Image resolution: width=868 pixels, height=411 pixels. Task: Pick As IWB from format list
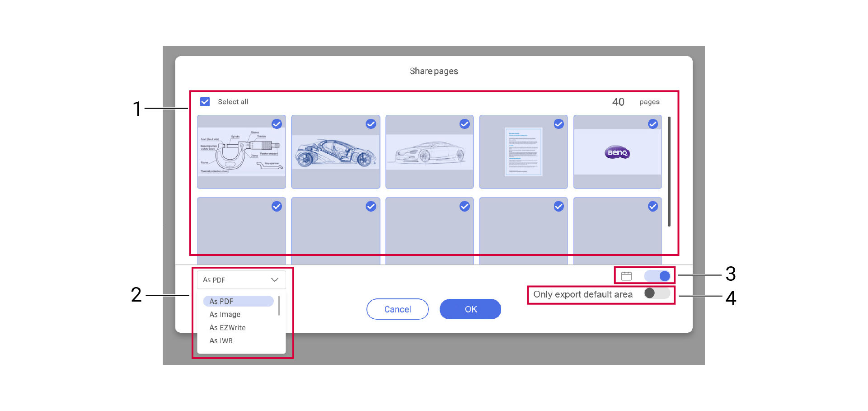[x=221, y=340]
